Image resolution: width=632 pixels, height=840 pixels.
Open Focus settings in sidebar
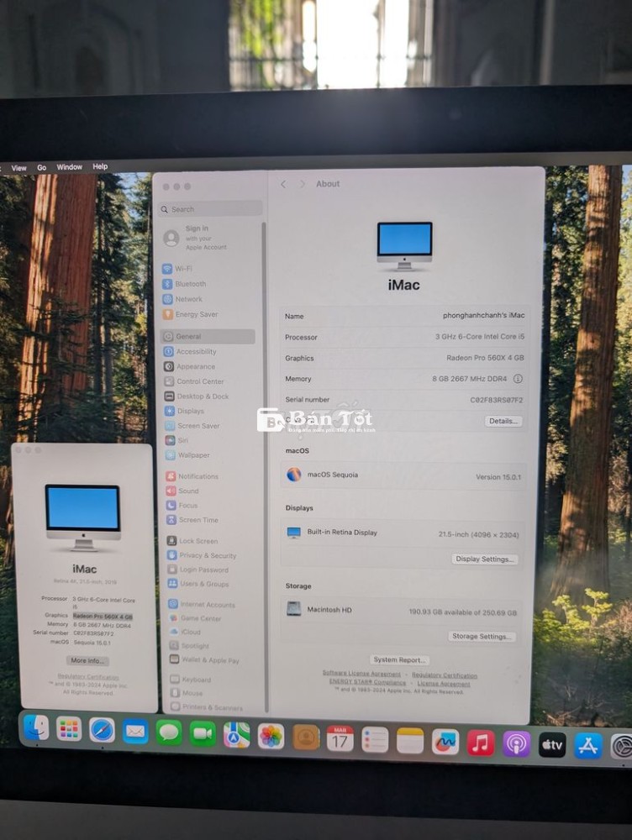182,505
